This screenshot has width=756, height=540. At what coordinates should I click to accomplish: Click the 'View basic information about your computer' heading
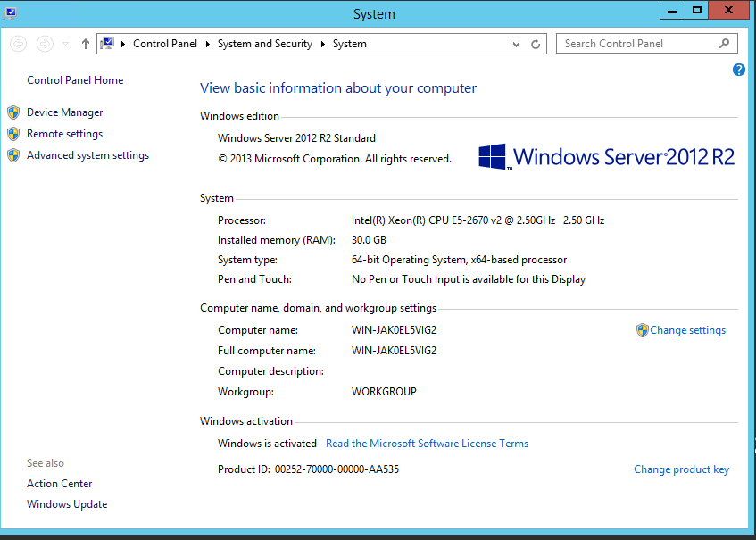pyautogui.click(x=338, y=88)
